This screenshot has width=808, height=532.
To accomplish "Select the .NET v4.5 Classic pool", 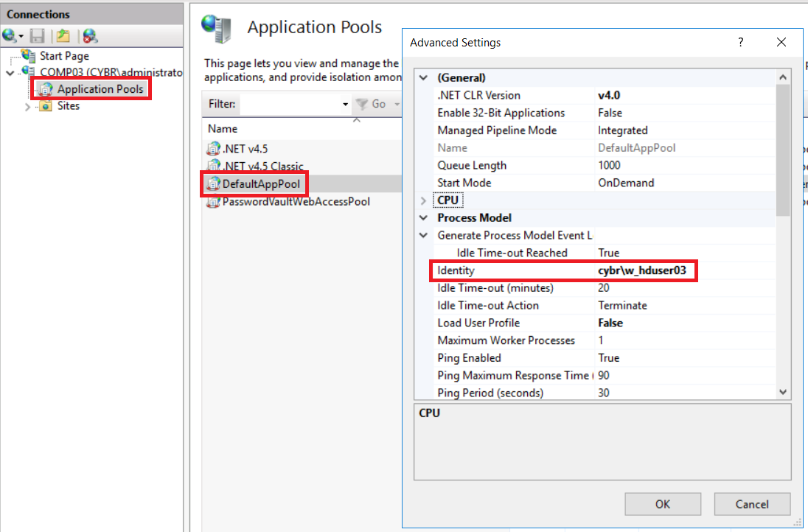I will [x=262, y=167].
